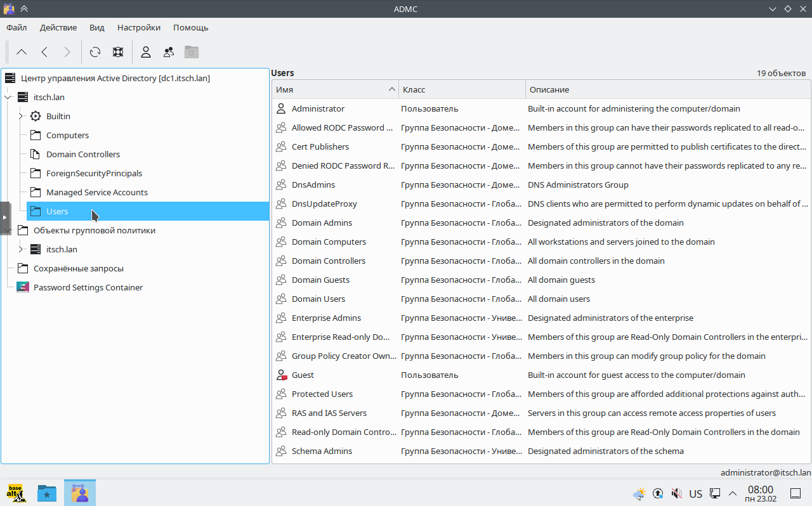Click the group of users toolbar icon
The image size is (812, 506).
click(x=169, y=53)
